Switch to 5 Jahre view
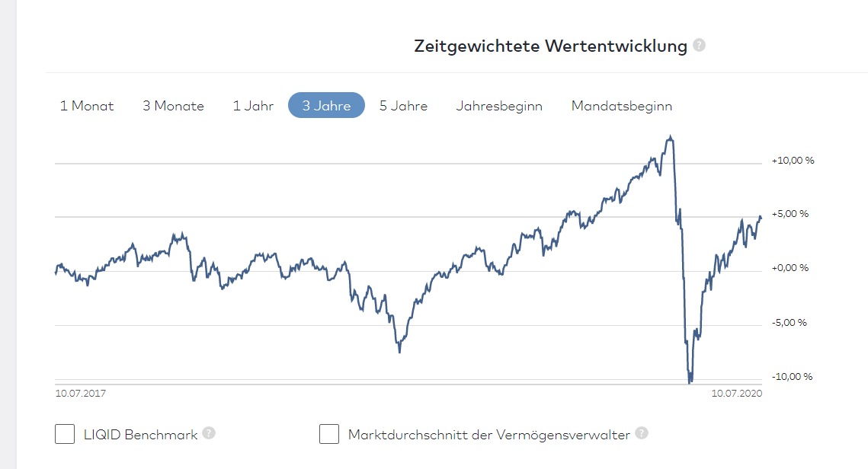The height and width of the screenshot is (469, 868). pos(403,106)
